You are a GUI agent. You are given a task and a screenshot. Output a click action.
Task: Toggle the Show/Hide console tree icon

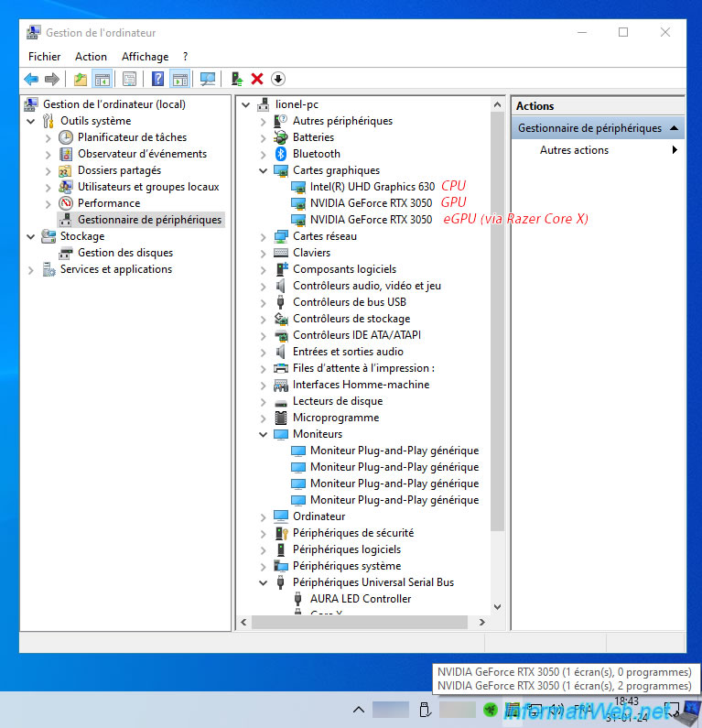point(103,79)
